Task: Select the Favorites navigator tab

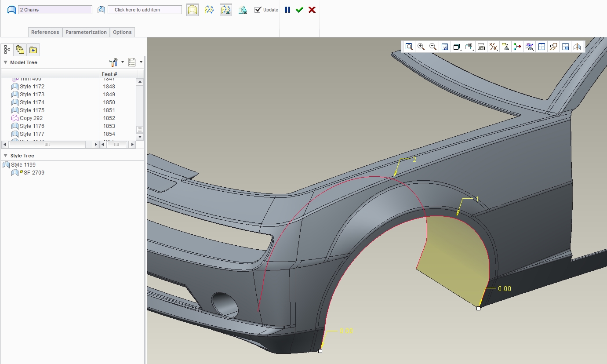Action: click(33, 50)
